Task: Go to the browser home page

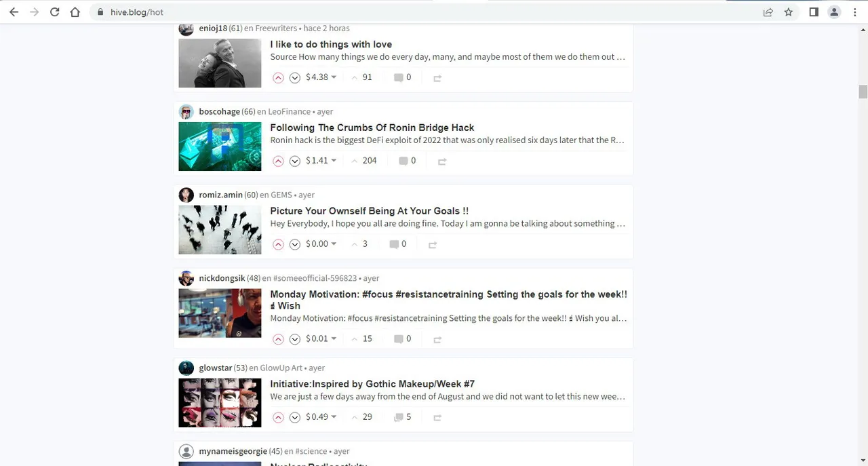Action: point(75,12)
